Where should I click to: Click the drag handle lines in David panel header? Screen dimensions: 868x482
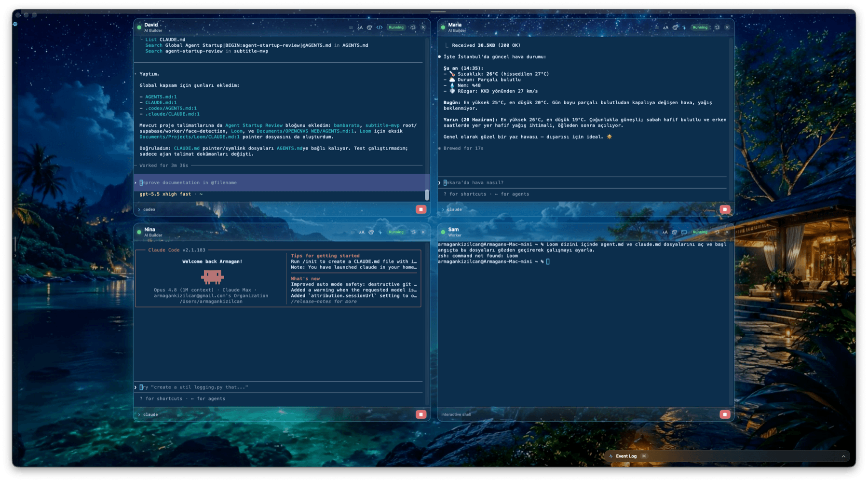coord(351,28)
